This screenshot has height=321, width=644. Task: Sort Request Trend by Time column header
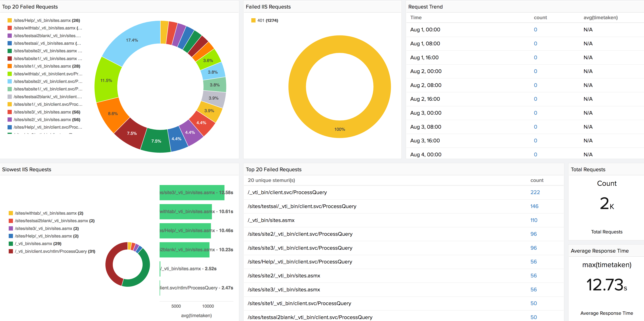[416, 17]
